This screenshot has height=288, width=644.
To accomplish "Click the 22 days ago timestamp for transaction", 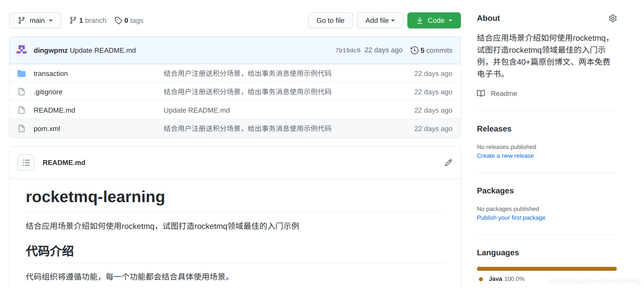I will click(433, 73).
